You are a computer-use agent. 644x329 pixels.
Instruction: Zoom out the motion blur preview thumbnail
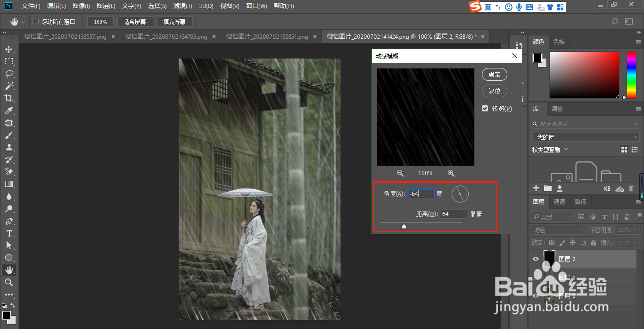coord(400,173)
